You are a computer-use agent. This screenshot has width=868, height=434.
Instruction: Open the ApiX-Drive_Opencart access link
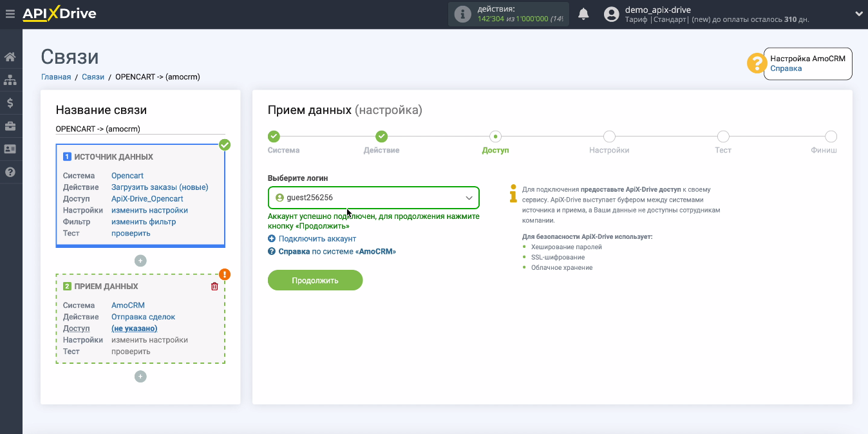(147, 199)
